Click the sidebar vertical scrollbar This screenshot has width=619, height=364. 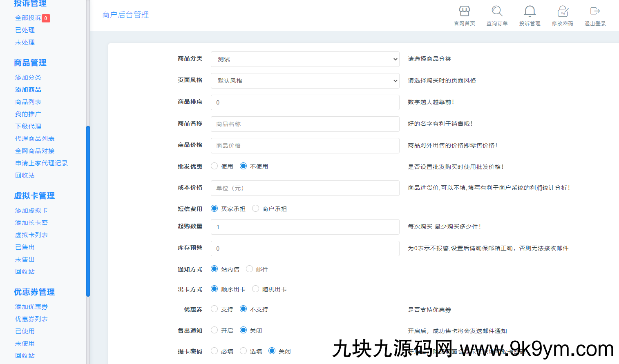pyautogui.click(x=88, y=211)
